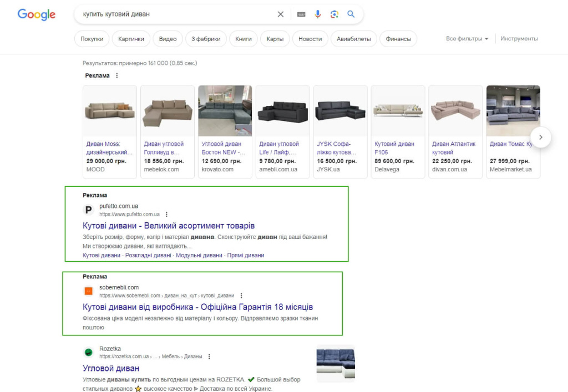Click the sobemebli.com orange favicon

(x=88, y=291)
